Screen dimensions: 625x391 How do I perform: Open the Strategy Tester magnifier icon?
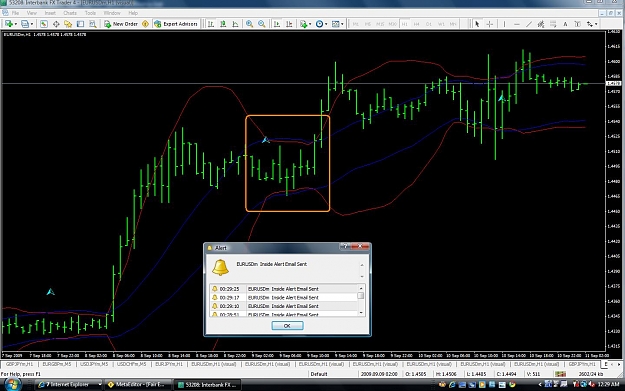(x=92, y=24)
